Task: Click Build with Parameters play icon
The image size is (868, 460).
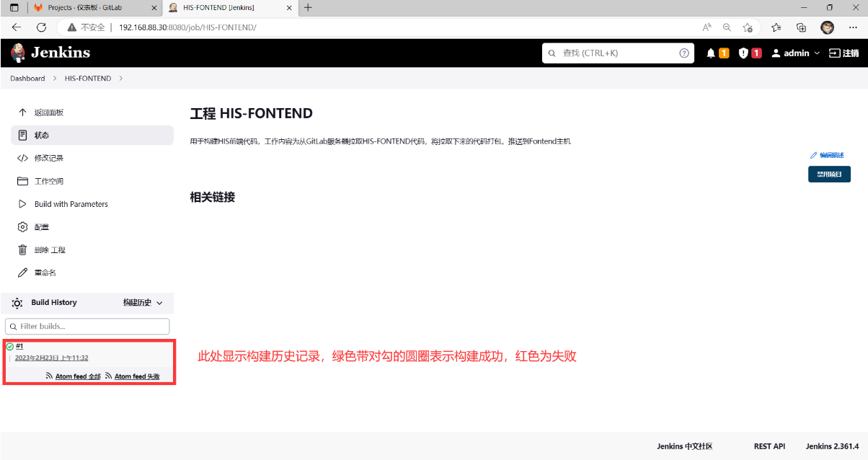Action: 22,204
